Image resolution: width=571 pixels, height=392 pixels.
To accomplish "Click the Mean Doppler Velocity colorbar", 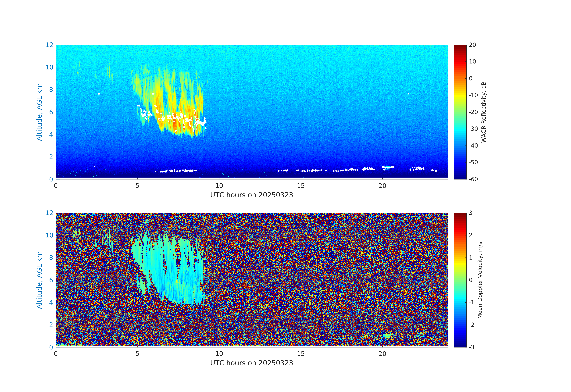I will (460, 280).
